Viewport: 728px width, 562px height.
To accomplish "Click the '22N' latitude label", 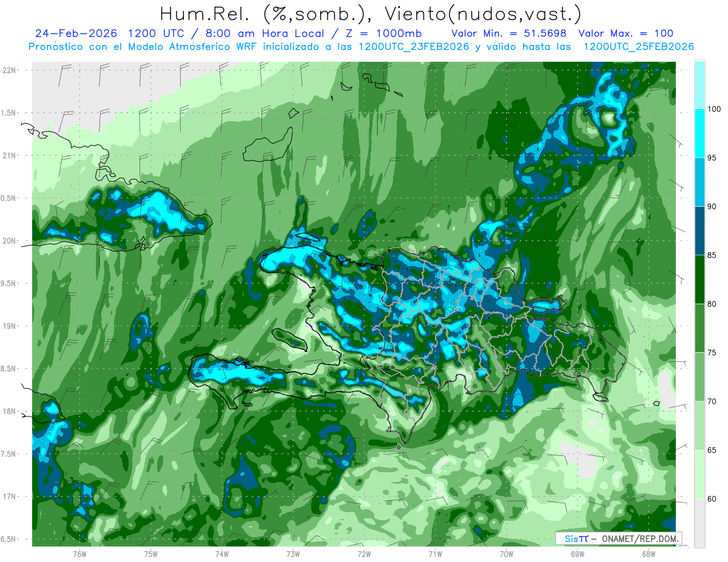I will coord(8,70).
